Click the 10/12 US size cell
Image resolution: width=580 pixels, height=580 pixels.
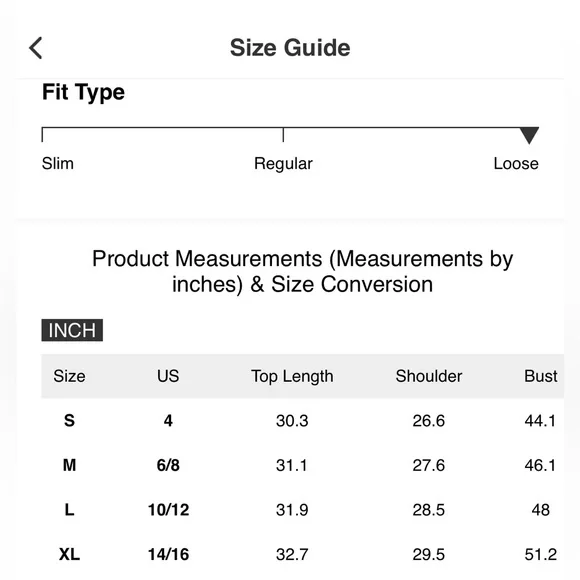click(x=169, y=510)
